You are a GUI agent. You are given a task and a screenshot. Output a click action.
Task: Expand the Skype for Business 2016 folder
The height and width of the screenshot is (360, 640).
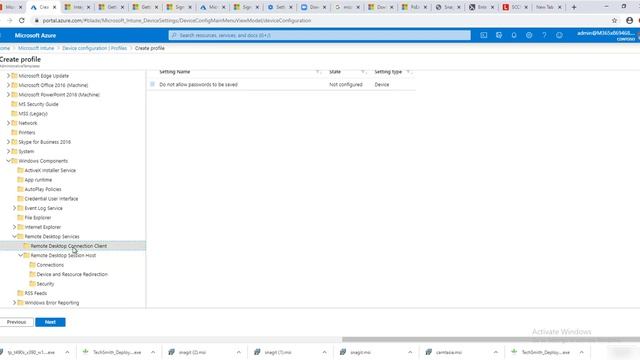click(x=8, y=142)
